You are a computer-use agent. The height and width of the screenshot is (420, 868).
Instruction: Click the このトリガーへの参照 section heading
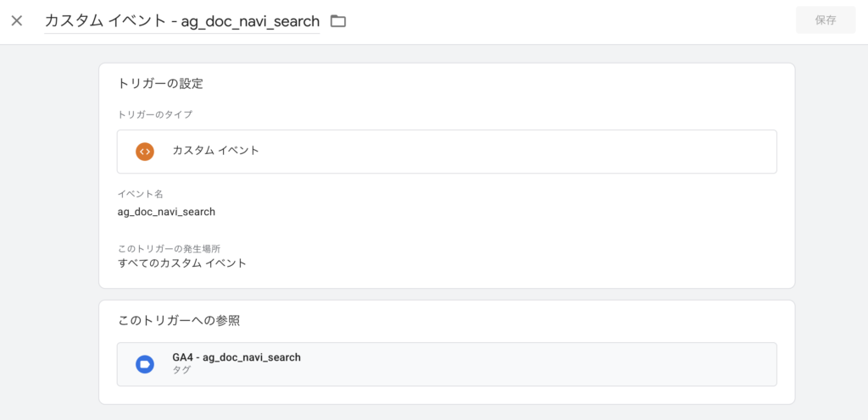184,321
